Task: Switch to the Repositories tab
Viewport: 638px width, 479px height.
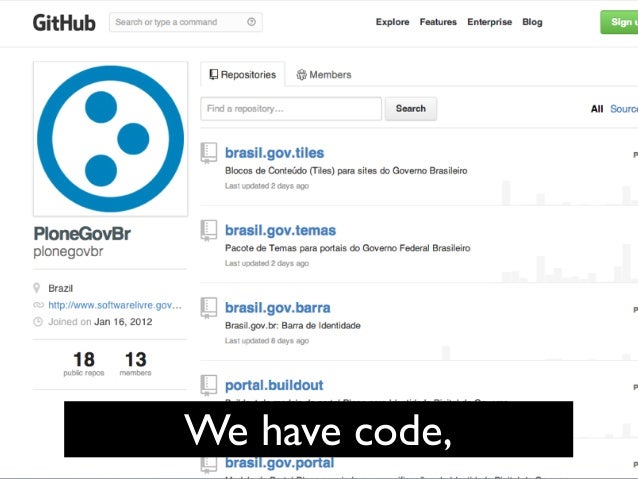Action: pyautogui.click(x=243, y=74)
